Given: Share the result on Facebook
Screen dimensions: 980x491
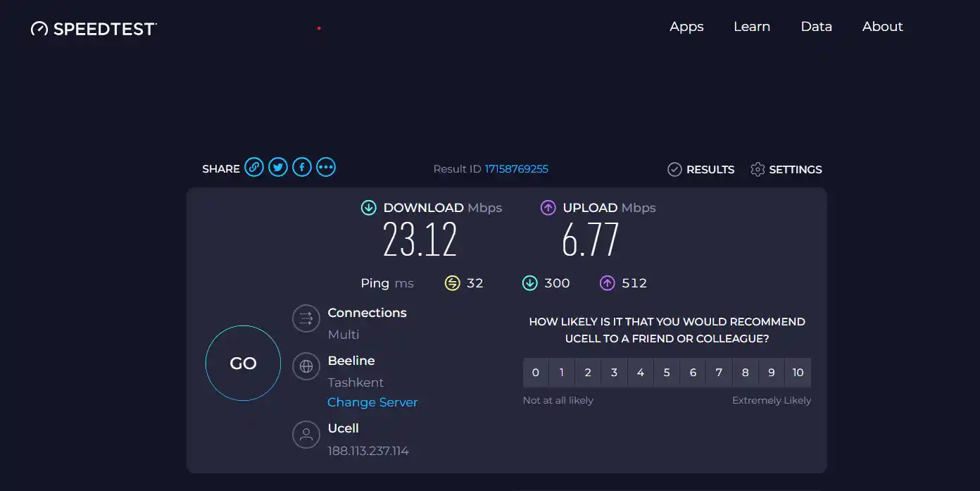Looking at the screenshot, I should coord(302,168).
